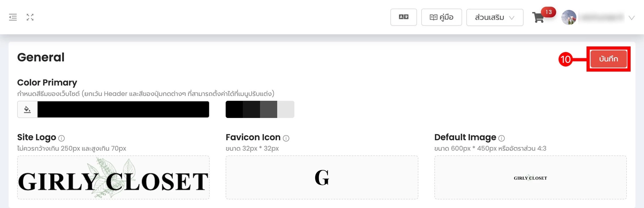Collapse the sidebar menu icon

click(x=13, y=17)
